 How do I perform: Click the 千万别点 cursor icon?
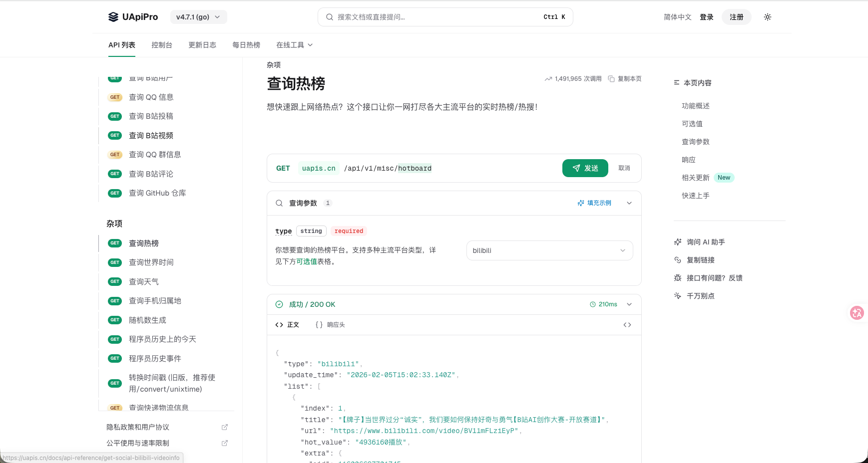pos(677,295)
